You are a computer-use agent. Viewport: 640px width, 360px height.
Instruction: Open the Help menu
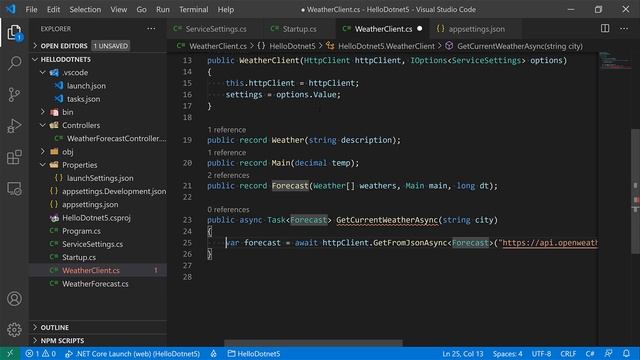[225, 9]
